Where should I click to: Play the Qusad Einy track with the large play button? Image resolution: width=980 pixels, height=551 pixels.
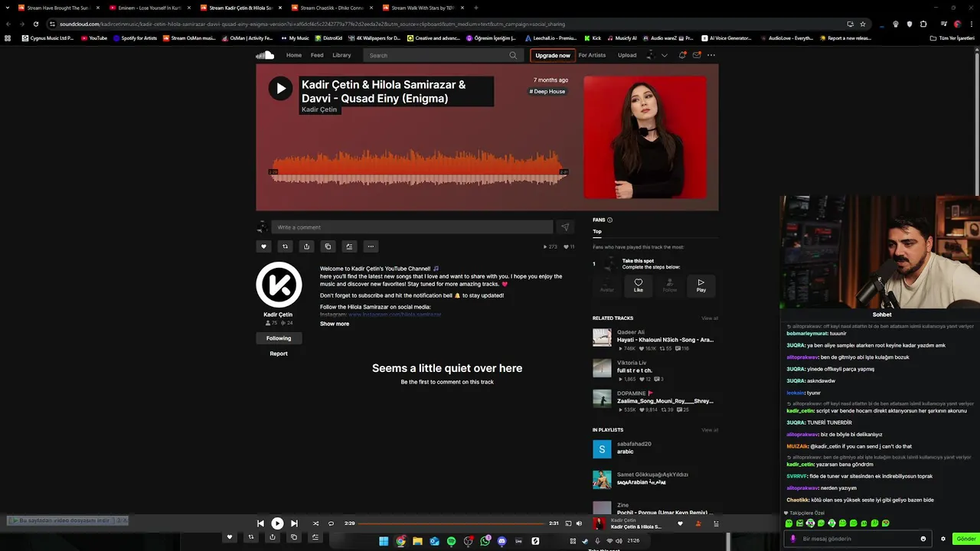click(x=280, y=88)
